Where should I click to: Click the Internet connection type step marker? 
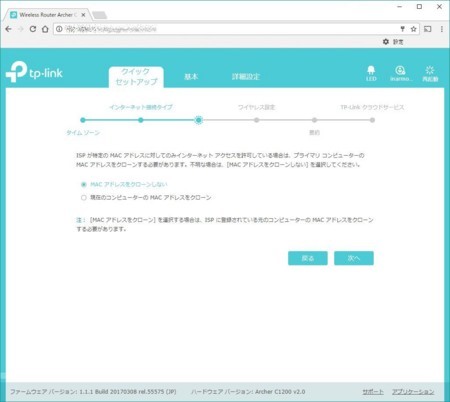[141, 120]
